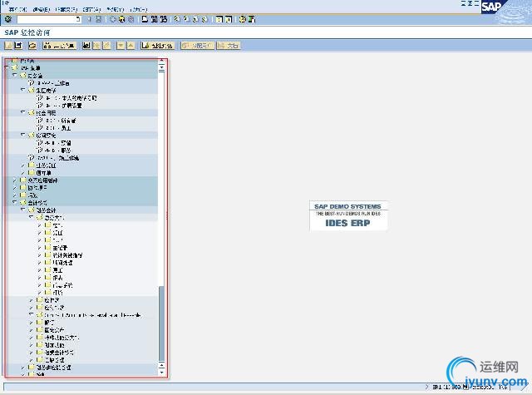This screenshot has width=532, height=395.
Task: Click the Create New Session icon
Action: [219, 19]
